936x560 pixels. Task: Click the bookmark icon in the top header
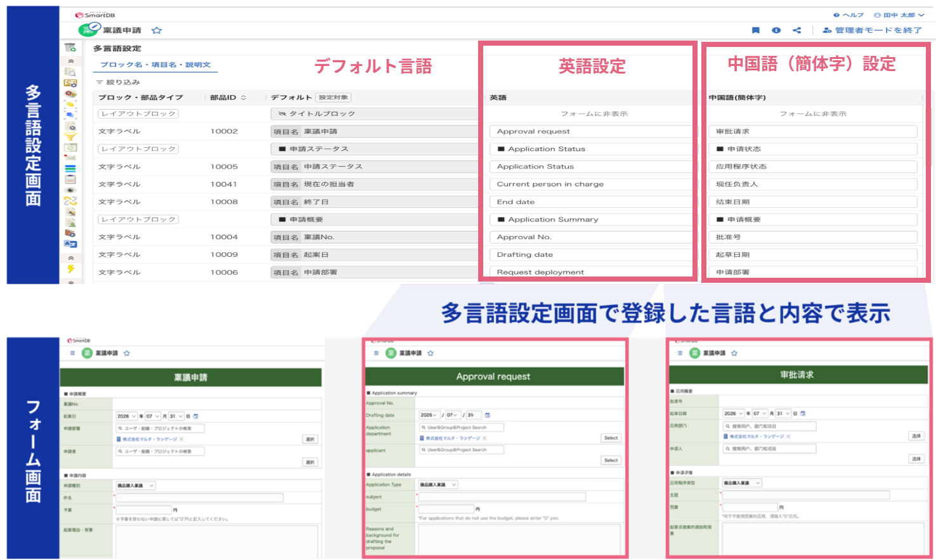(755, 30)
